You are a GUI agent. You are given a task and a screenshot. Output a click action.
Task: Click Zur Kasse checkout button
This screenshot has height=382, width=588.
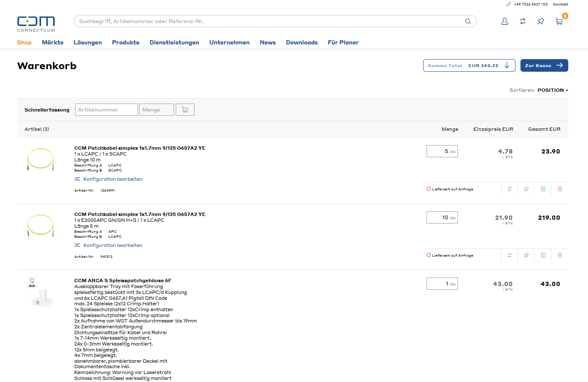click(544, 65)
